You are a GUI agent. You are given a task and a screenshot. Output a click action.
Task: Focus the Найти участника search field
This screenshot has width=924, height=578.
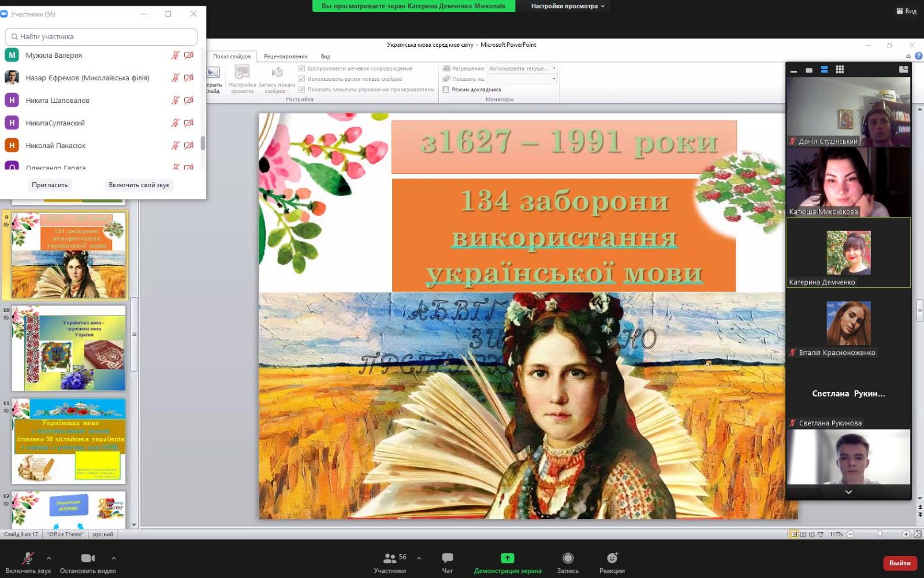coord(101,36)
